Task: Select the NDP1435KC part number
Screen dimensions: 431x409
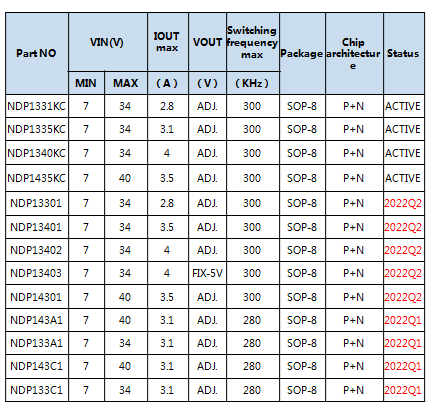Action: click(x=37, y=178)
